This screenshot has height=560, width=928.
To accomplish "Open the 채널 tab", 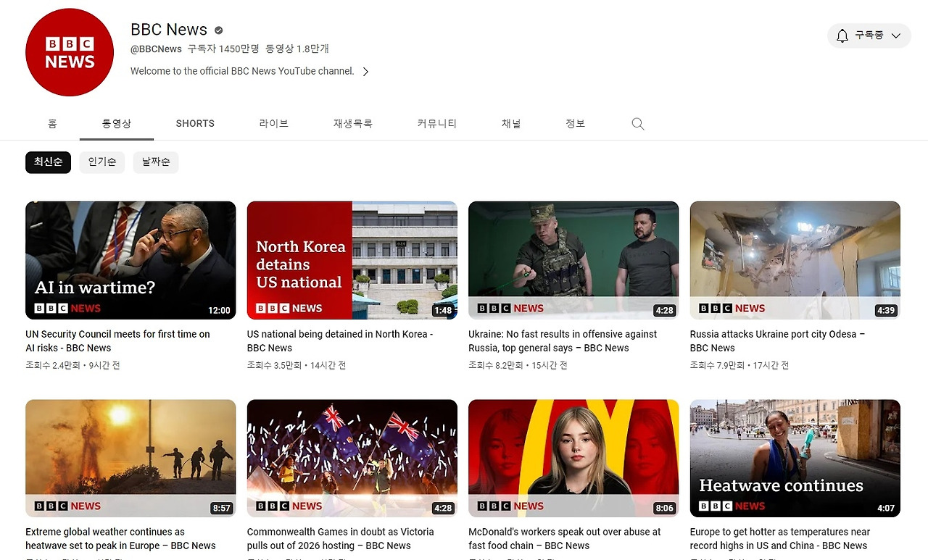I will click(x=511, y=124).
